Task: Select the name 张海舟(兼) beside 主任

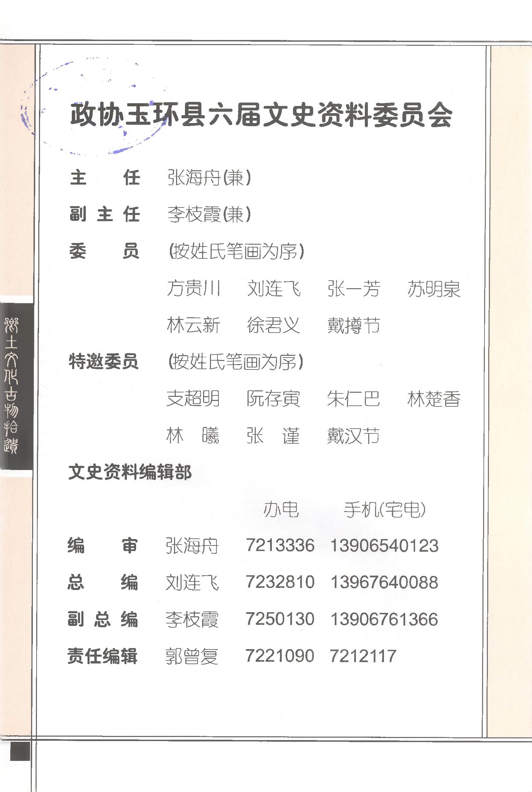Action: 209,178
